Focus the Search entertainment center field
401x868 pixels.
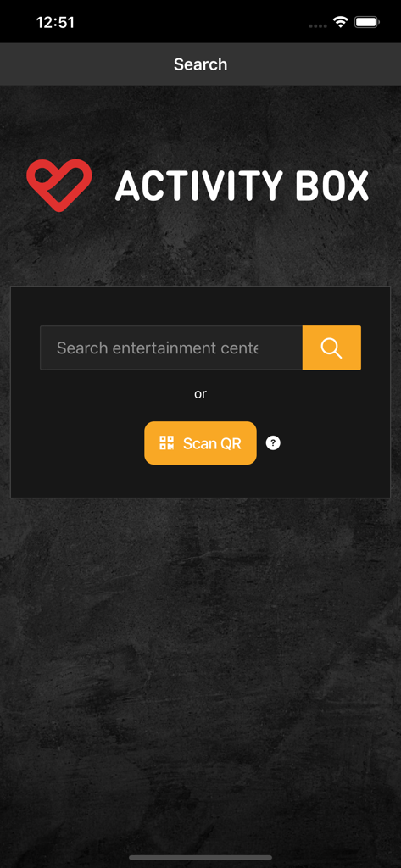click(x=171, y=348)
